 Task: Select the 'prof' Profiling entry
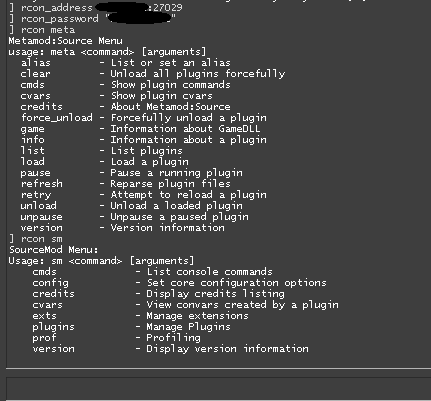(x=117, y=338)
